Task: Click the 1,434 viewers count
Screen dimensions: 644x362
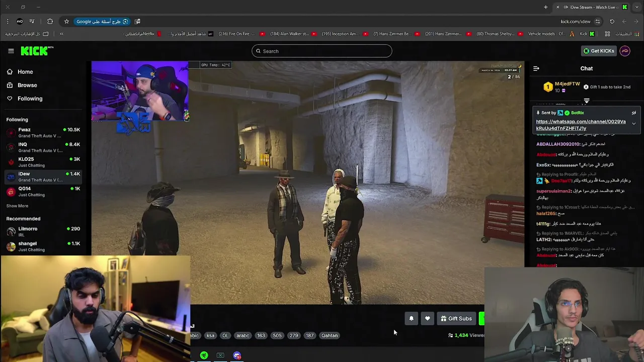Action: (466, 335)
